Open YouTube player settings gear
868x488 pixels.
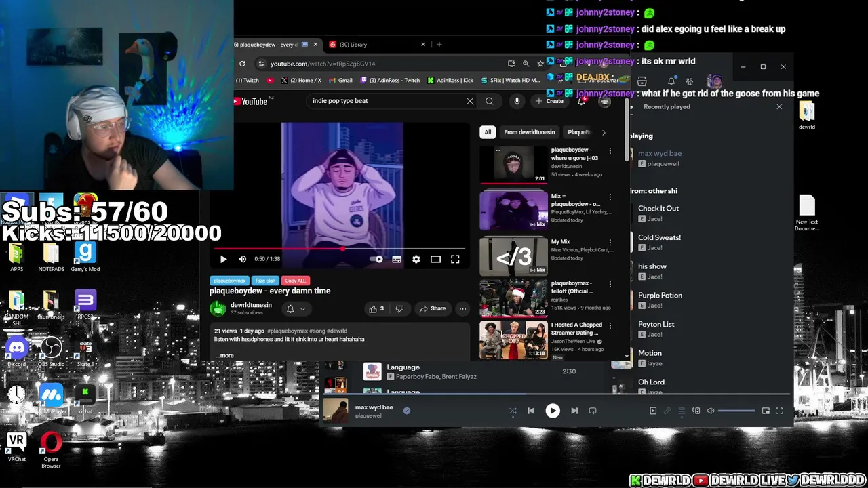click(x=416, y=259)
